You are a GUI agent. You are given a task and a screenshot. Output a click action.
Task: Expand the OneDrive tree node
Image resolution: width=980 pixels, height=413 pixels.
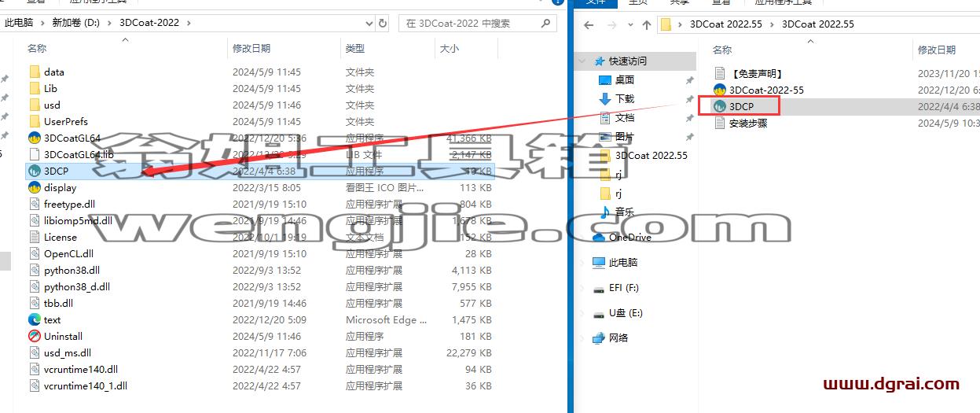click(x=582, y=237)
